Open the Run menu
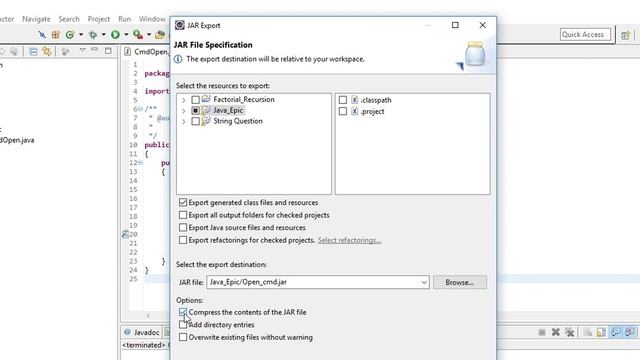The width and height of the screenshot is (640, 360). 124,19
